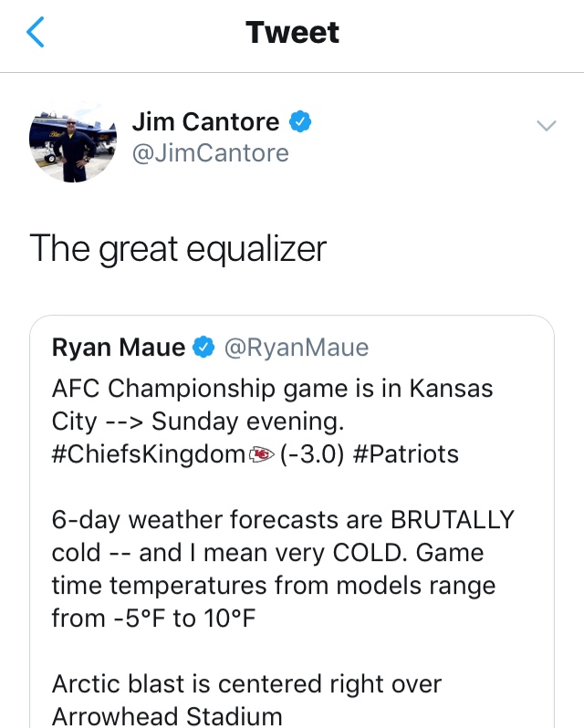Tap the back arrow to leave the tweet
This screenshot has height=728, width=584.
[36, 34]
